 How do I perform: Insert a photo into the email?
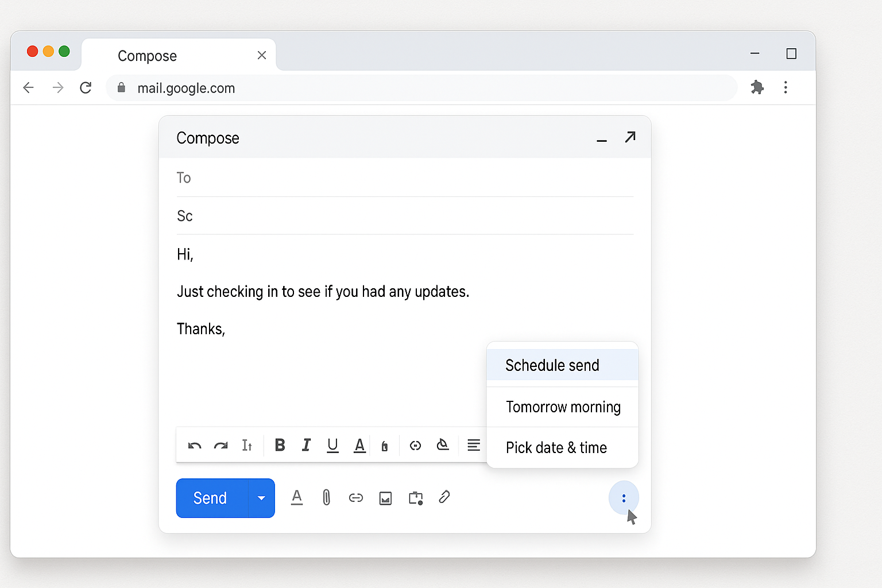386,498
